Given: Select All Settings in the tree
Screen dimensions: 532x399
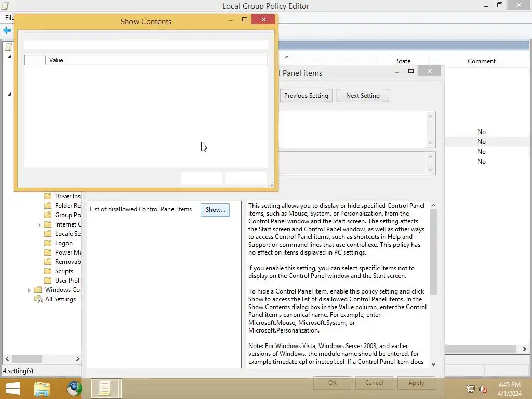Looking at the screenshot, I should [60, 299].
